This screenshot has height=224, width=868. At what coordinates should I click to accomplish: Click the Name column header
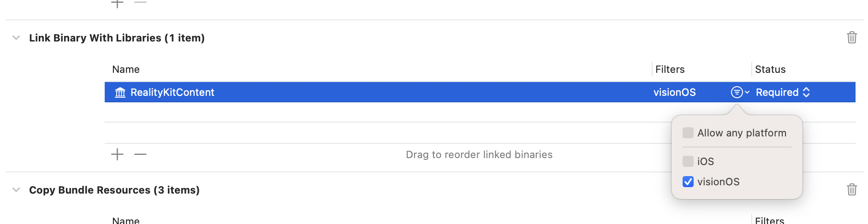click(126, 69)
